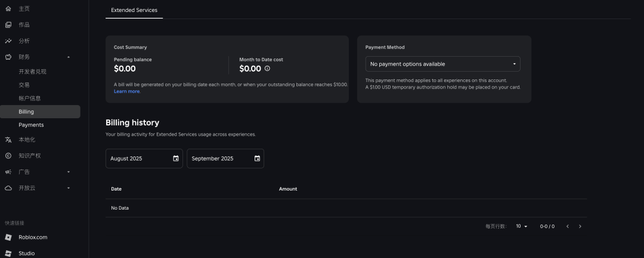Click the Date column header
The width and height of the screenshot is (644, 258).
coord(116,189)
